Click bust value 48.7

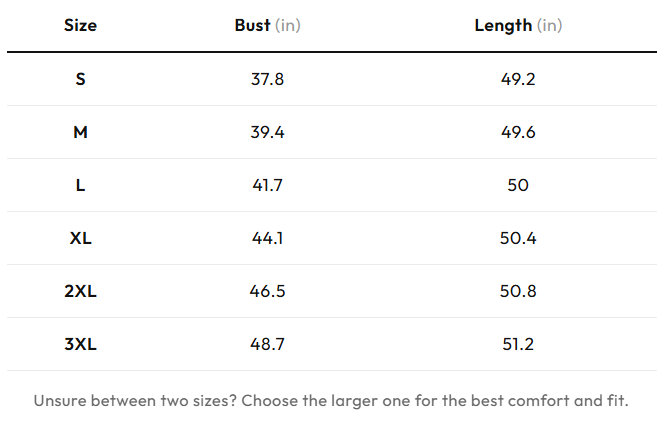click(267, 344)
